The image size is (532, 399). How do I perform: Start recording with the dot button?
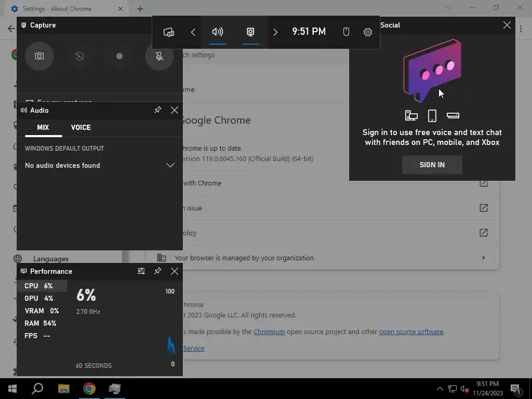(x=119, y=56)
